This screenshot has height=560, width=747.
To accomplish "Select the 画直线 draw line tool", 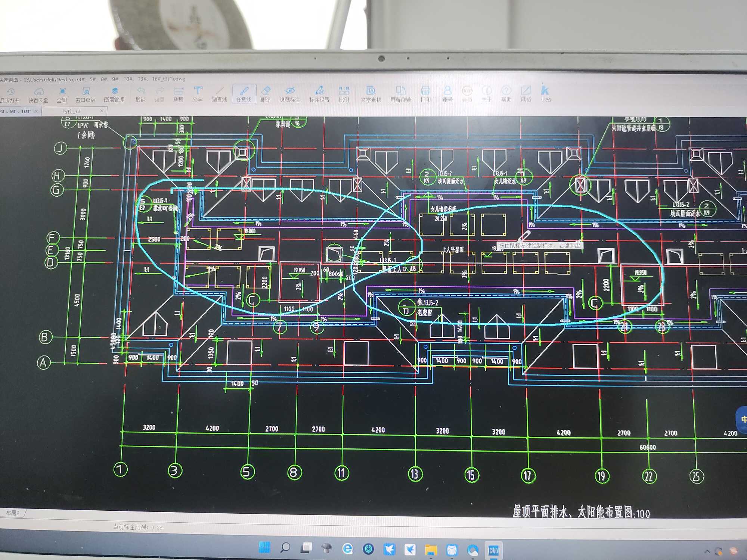I will pyautogui.click(x=219, y=94).
